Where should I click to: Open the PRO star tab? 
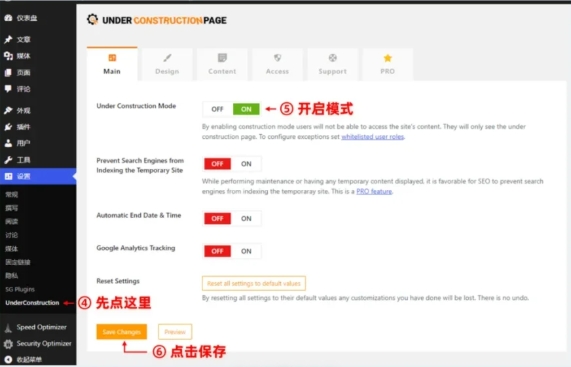coord(387,64)
